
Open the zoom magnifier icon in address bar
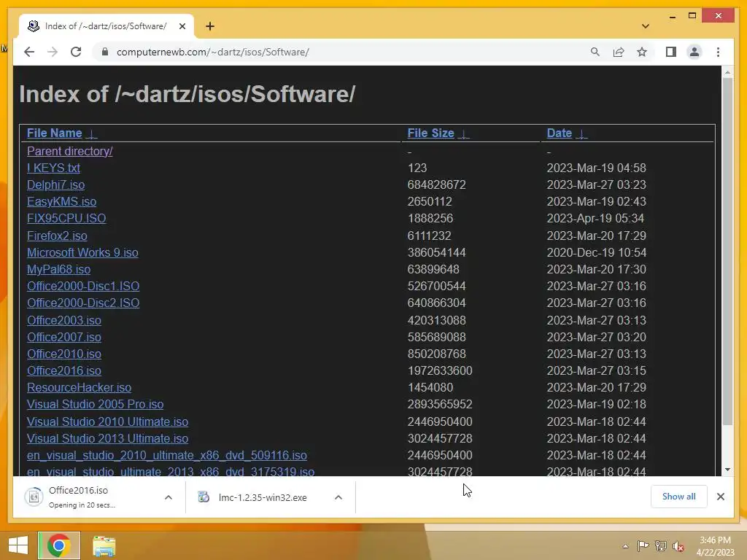point(595,52)
